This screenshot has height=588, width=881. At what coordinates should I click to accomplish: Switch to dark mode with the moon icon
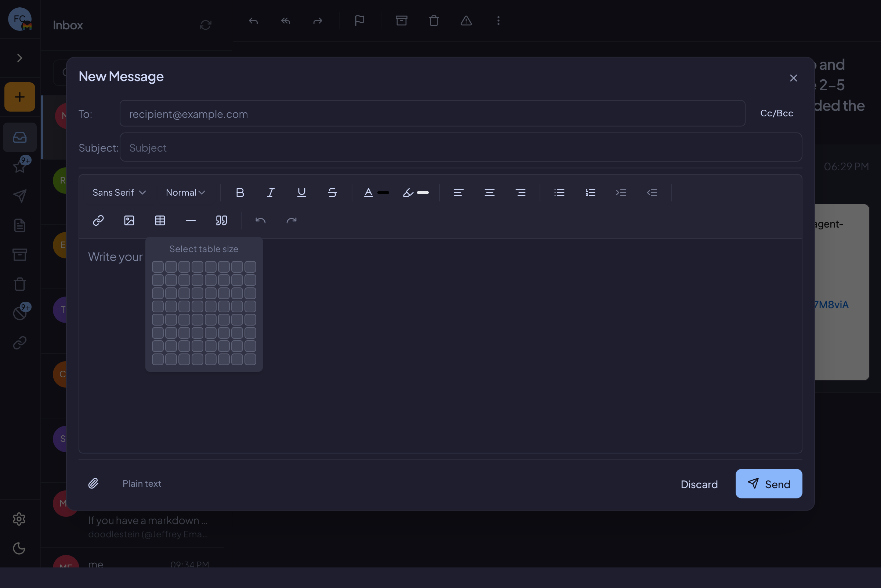click(19, 549)
